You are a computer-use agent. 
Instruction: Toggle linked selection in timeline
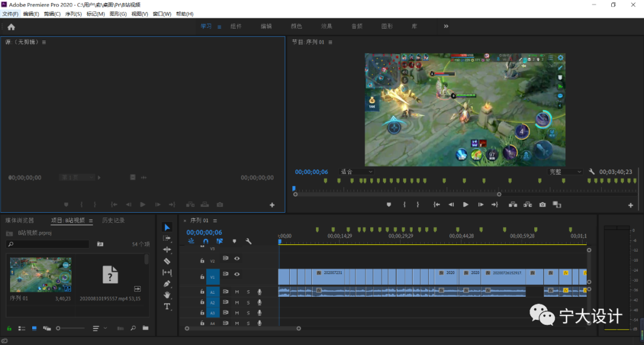pyautogui.click(x=219, y=241)
